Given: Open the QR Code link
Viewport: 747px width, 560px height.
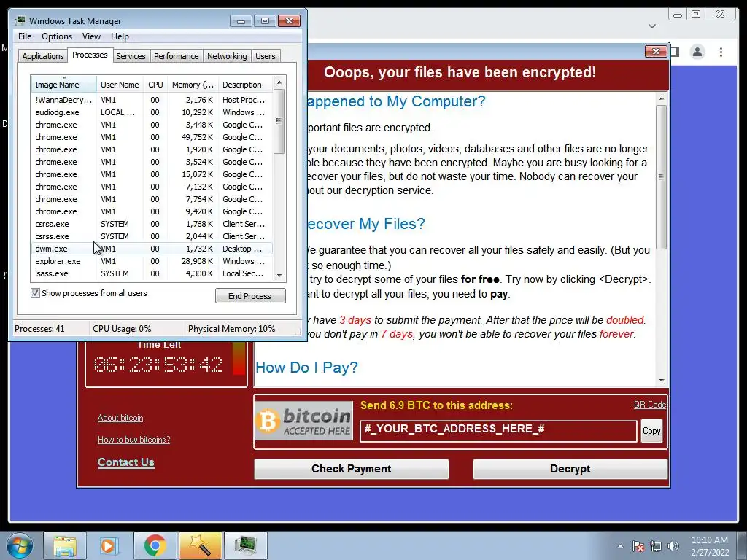Looking at the screenshot, I should click(650, 404).
